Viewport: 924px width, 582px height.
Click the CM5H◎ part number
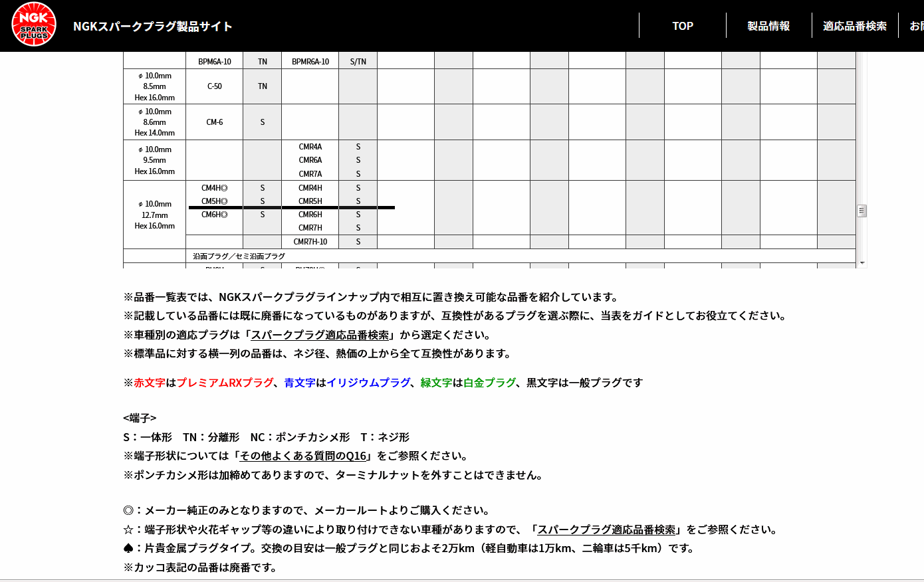215,201
